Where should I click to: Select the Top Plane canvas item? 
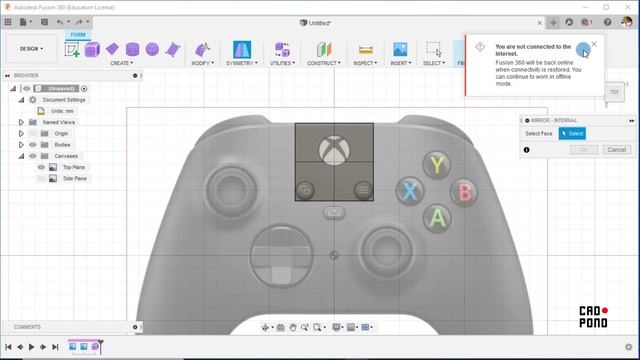[x=74, y=167]
